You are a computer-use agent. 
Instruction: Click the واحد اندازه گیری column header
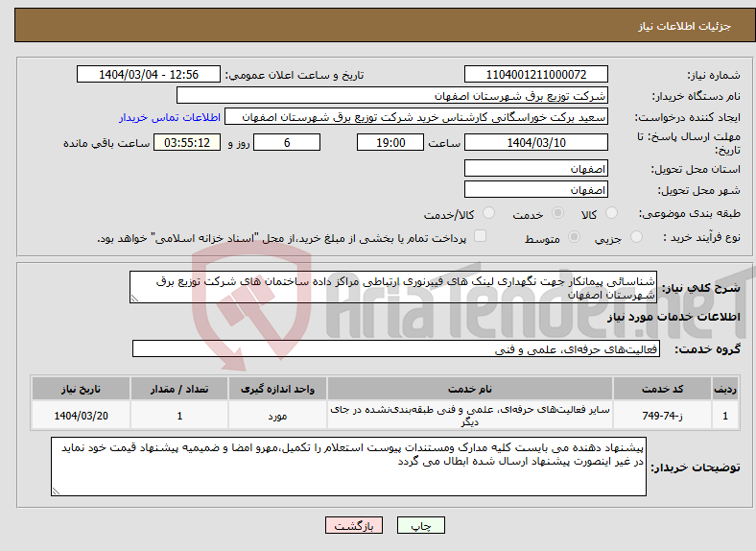pyautogui.click(x=277, y=389)
